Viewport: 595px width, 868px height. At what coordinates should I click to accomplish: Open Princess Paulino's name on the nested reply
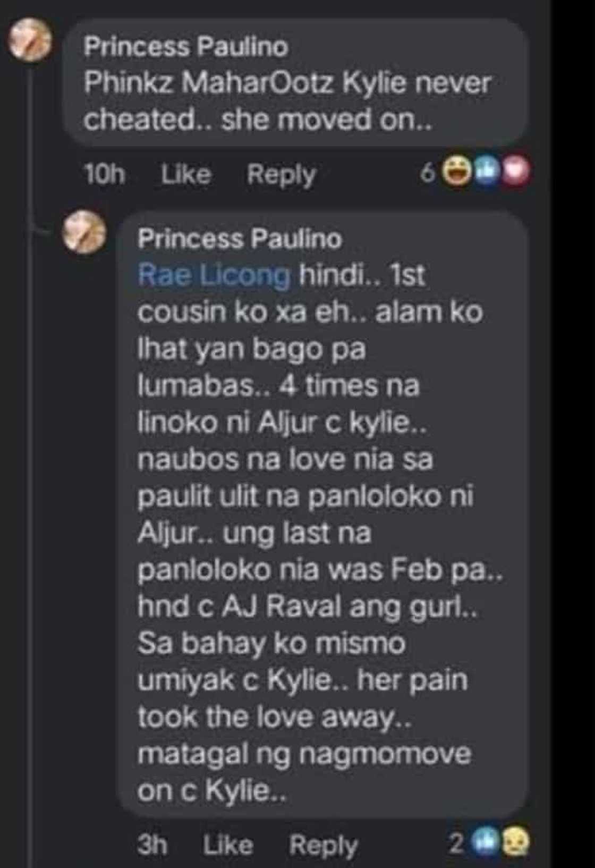coord(239,238)
